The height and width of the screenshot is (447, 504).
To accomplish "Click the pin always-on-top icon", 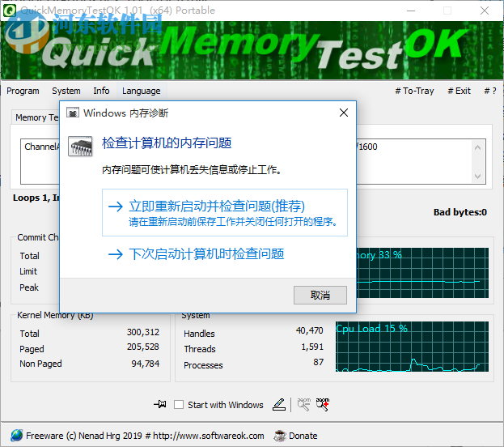I will pos(160,404).
